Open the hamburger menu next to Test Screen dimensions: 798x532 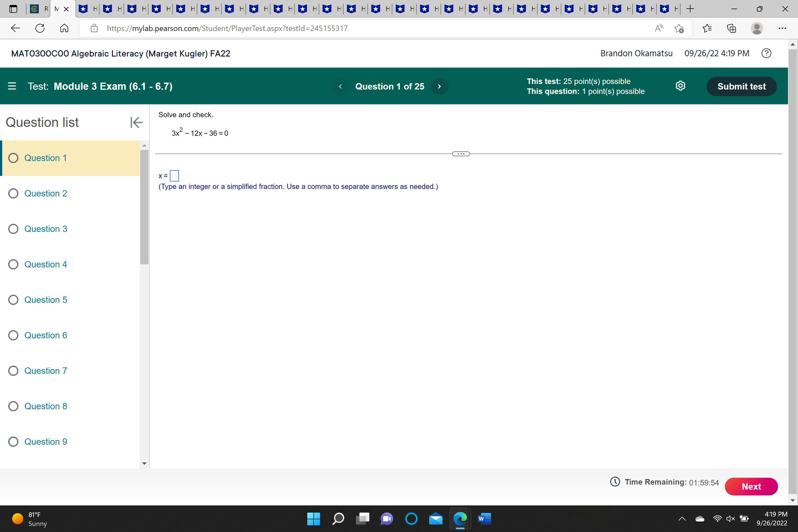tap(12, 86)
